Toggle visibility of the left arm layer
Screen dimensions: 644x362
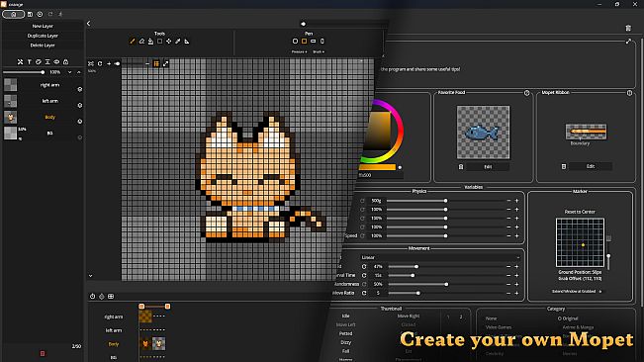[80, 105]
